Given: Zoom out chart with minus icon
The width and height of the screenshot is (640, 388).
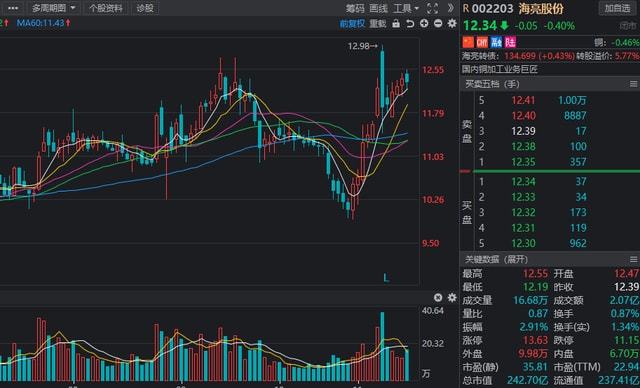Looking at the screenshot, I should [438, 23].
